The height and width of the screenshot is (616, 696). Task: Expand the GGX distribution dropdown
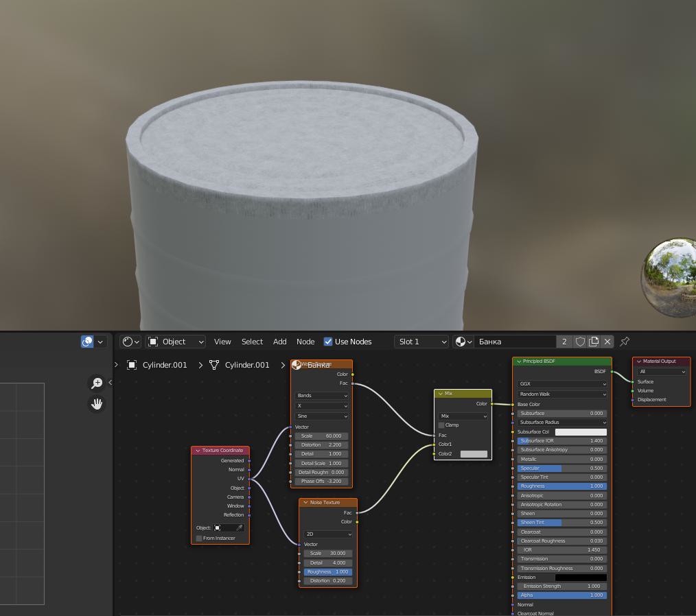[562, 384]
